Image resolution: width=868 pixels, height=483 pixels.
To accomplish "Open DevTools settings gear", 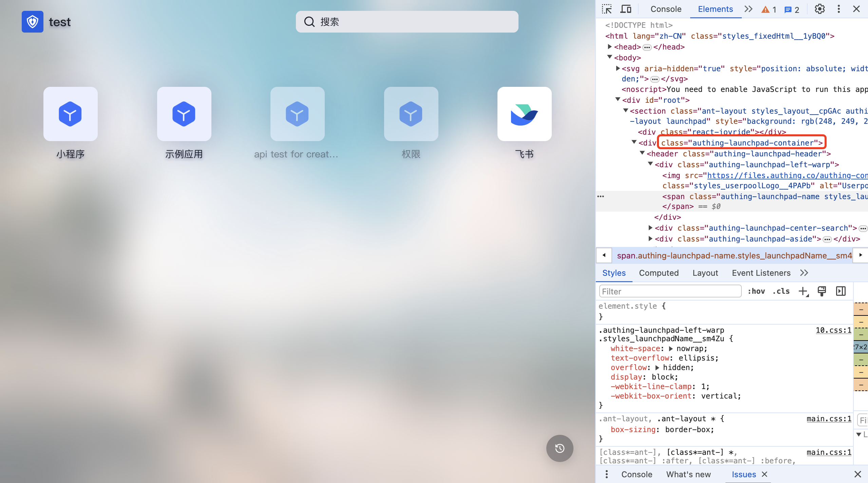I will [819, 9].
